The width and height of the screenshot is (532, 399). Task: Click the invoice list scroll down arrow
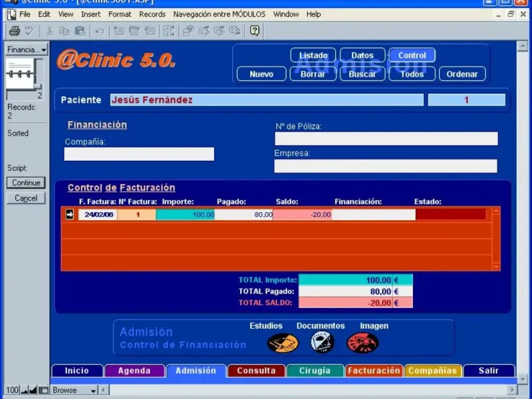coord(496,267)
